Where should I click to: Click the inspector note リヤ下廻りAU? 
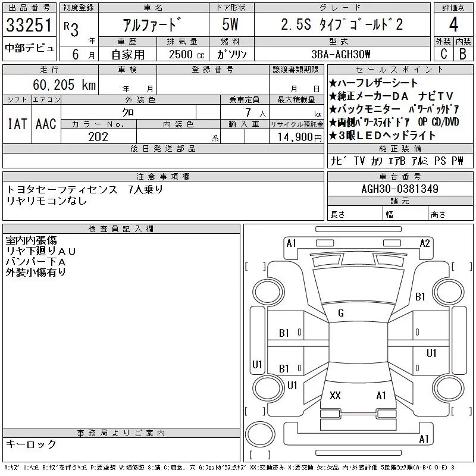tap(40, 251)
